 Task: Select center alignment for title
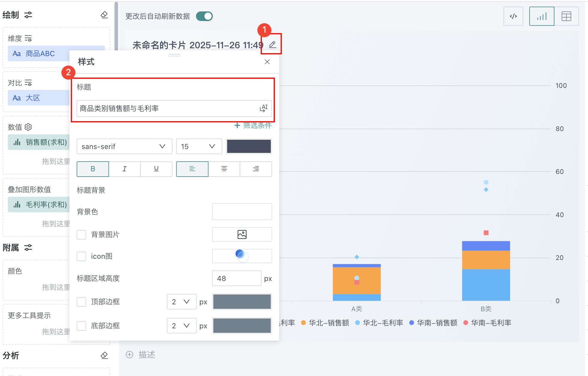coord(224,169)
